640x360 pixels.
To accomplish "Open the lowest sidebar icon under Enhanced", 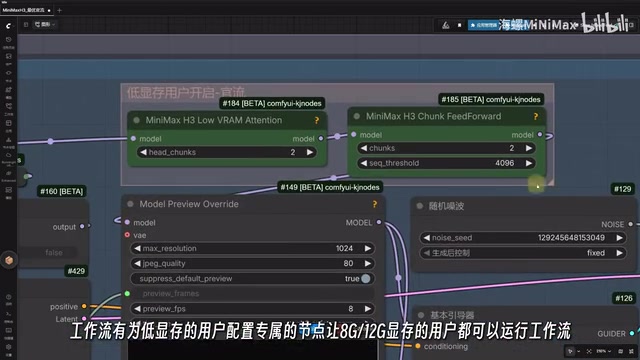I will pos(9,190).
